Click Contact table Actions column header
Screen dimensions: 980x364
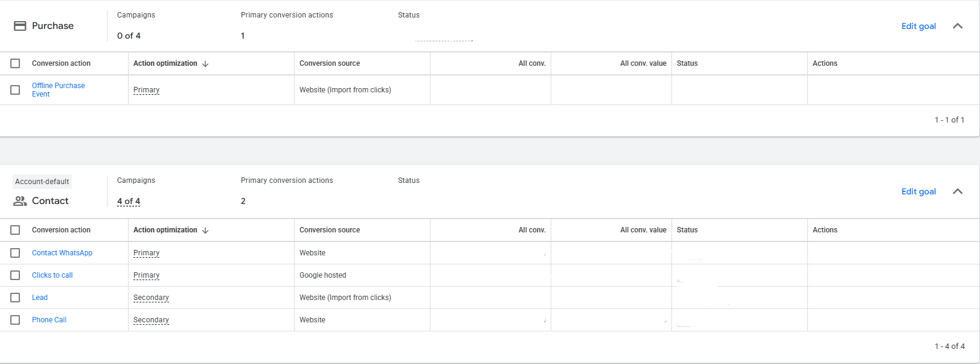pyautogui.click(x=825, y=230)
